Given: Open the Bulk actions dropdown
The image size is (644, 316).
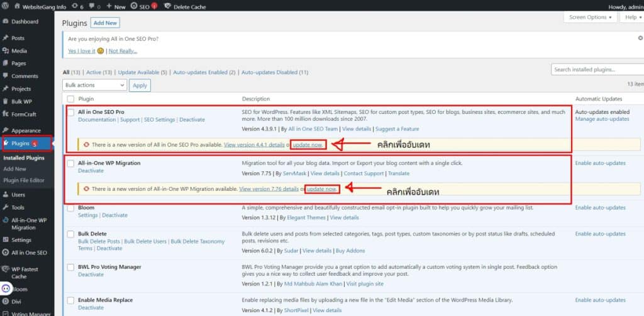Looking at the screenshot, I should (x=94, y=85).
